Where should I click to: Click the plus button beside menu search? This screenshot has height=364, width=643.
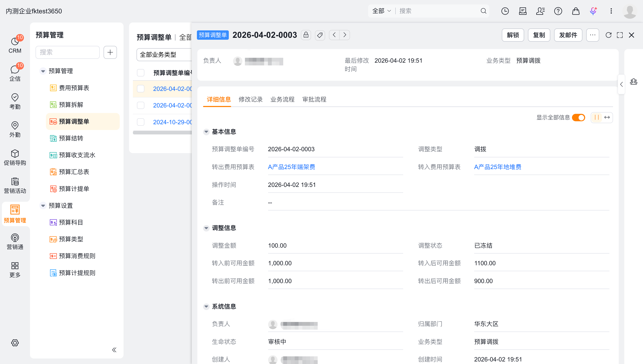coord(110,52)
